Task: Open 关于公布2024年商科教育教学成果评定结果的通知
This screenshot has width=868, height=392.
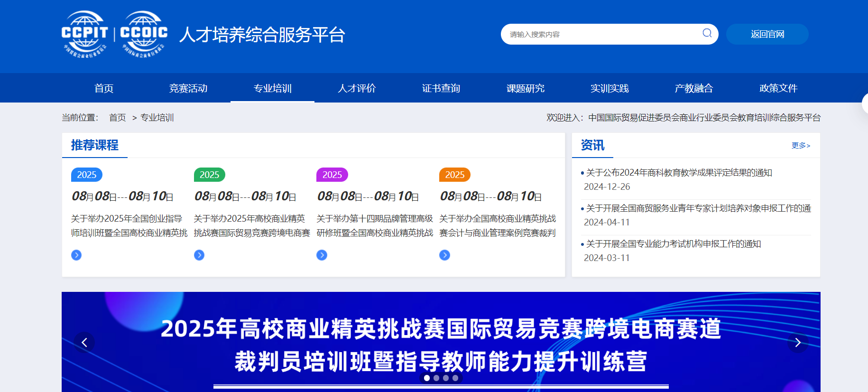Action: (679, 173)
